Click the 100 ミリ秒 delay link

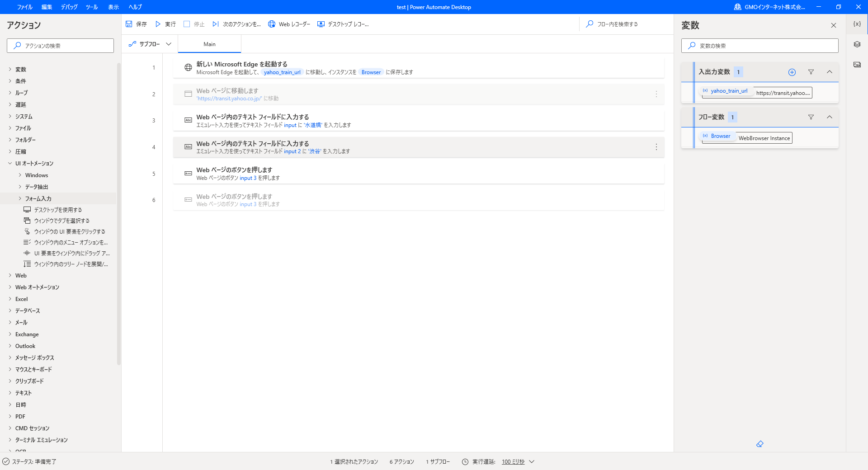point(513,461)
